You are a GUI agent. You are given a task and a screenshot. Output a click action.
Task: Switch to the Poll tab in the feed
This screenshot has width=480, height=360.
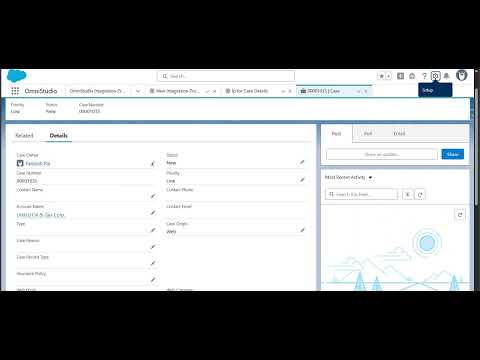pos(368,134)
